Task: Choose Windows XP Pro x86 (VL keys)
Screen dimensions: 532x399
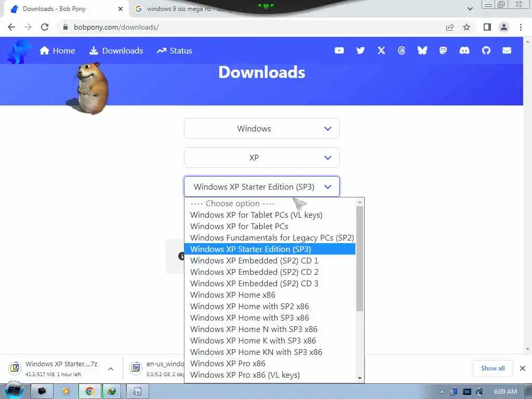Action: coord(270,375)
